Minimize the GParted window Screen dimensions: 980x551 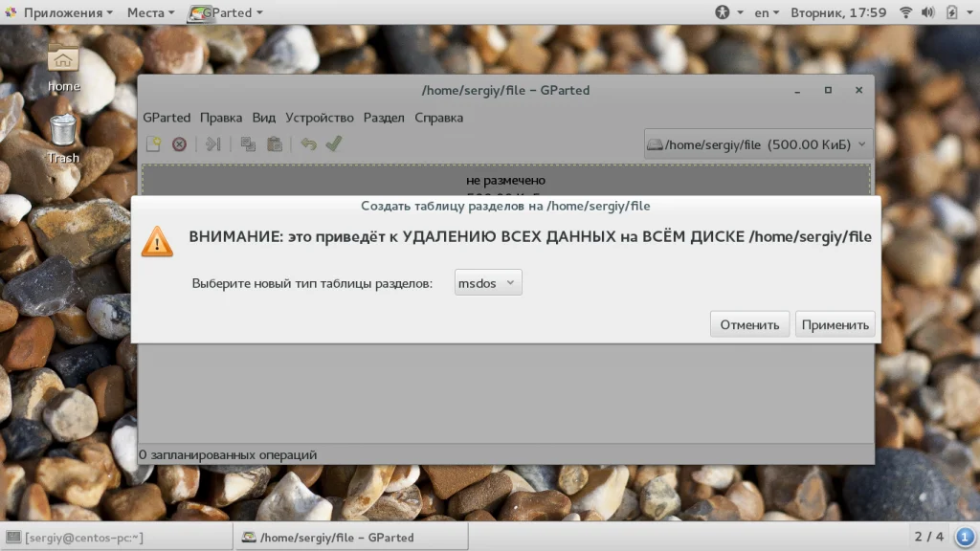point(797,91)
